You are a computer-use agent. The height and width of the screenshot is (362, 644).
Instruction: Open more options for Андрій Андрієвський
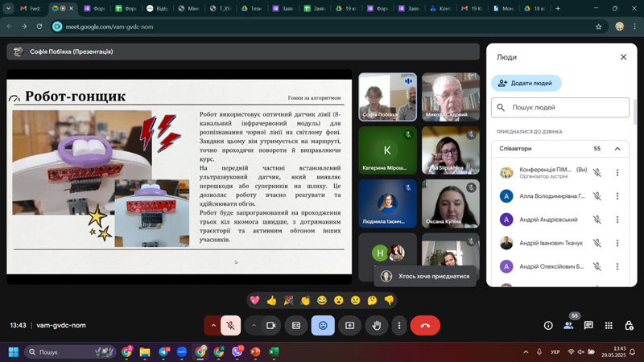(x=617, y=220)
